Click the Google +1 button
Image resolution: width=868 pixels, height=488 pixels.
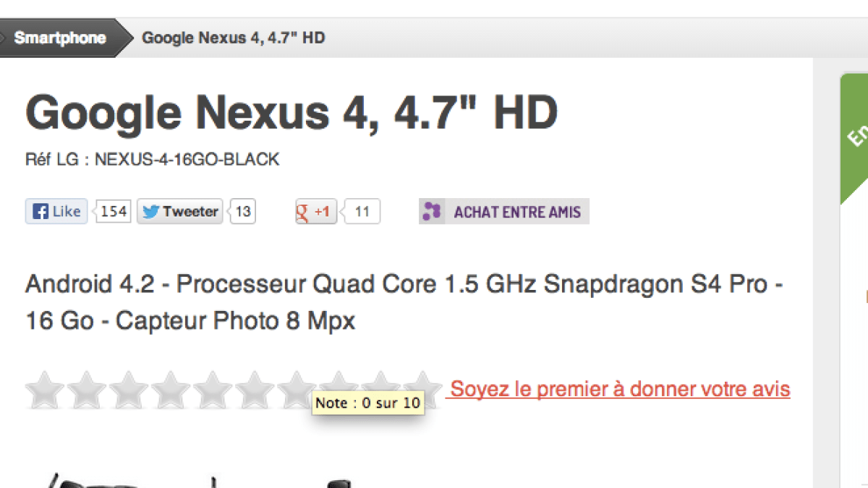pyautogui.click(x=316, y=212)
